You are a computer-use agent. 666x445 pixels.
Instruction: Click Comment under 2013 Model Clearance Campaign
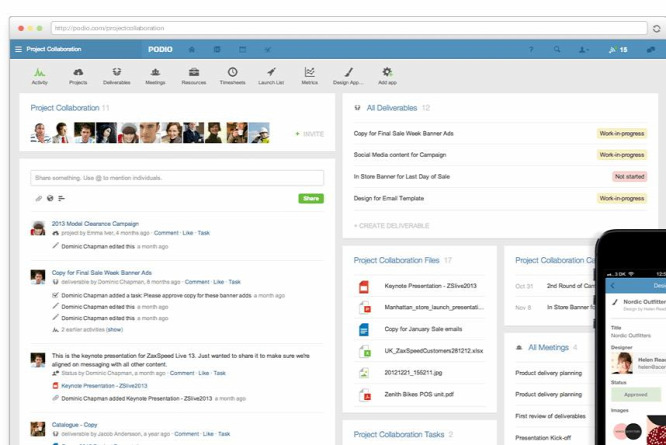point(166,233)
